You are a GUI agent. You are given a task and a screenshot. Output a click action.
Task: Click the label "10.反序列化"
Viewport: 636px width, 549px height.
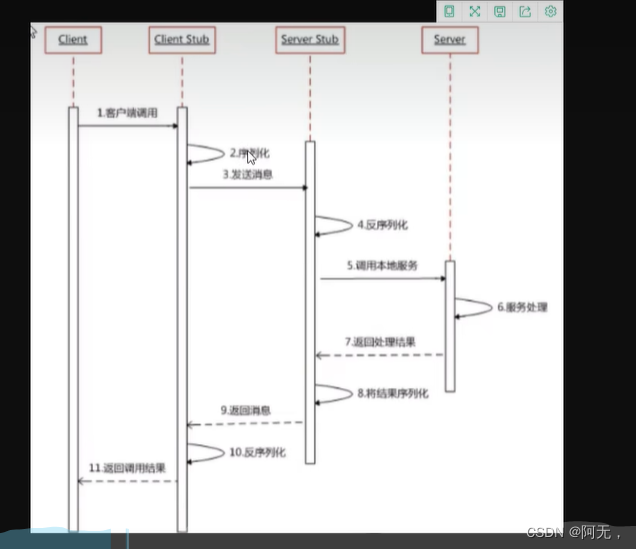[x=258, y=452]
